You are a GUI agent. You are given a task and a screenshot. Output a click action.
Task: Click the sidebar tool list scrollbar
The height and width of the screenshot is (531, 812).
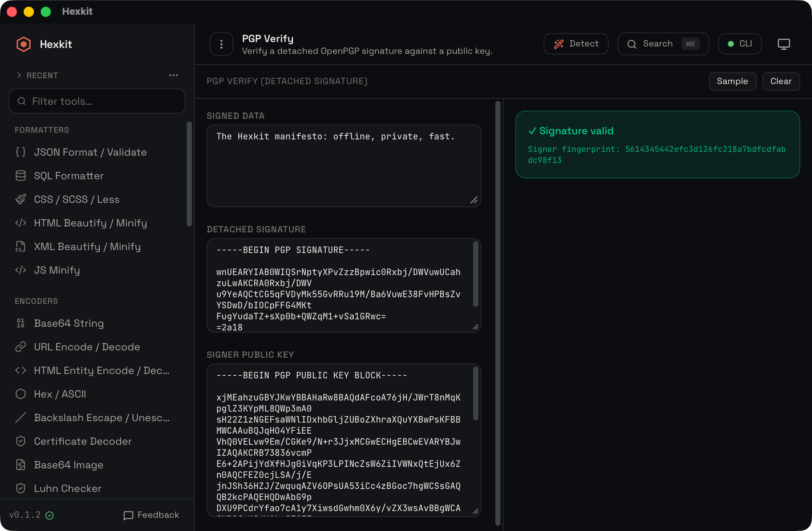click(189, 174)
